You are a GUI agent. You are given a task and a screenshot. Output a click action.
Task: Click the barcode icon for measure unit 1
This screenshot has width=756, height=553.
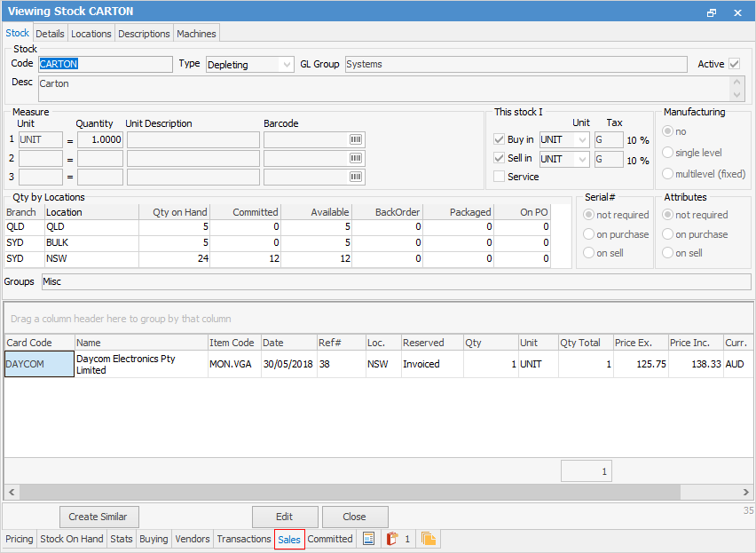(x=354, y=139)
